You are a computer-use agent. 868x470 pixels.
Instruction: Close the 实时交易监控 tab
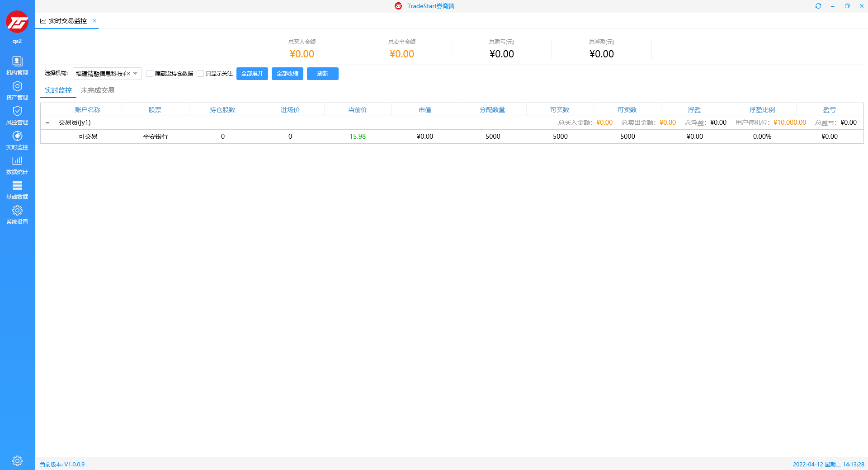pos(94,21)
